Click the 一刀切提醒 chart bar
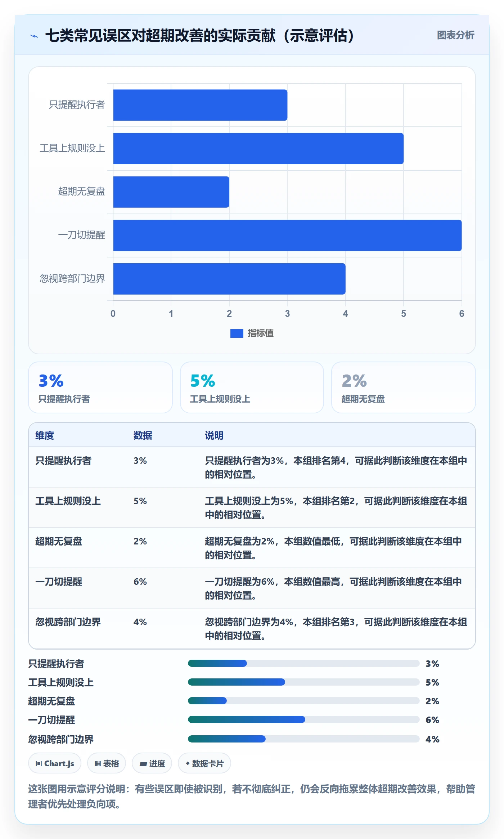This screenshot has width=504, height=839. (287, 235)
